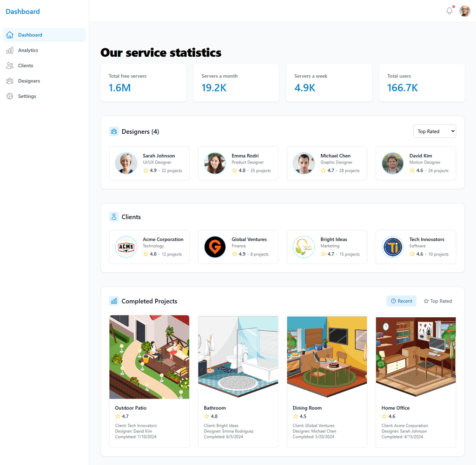Open the Top Rated sorting dropdown
The width and height of the screenshot is (476, 465).
[x=435, y=131]
